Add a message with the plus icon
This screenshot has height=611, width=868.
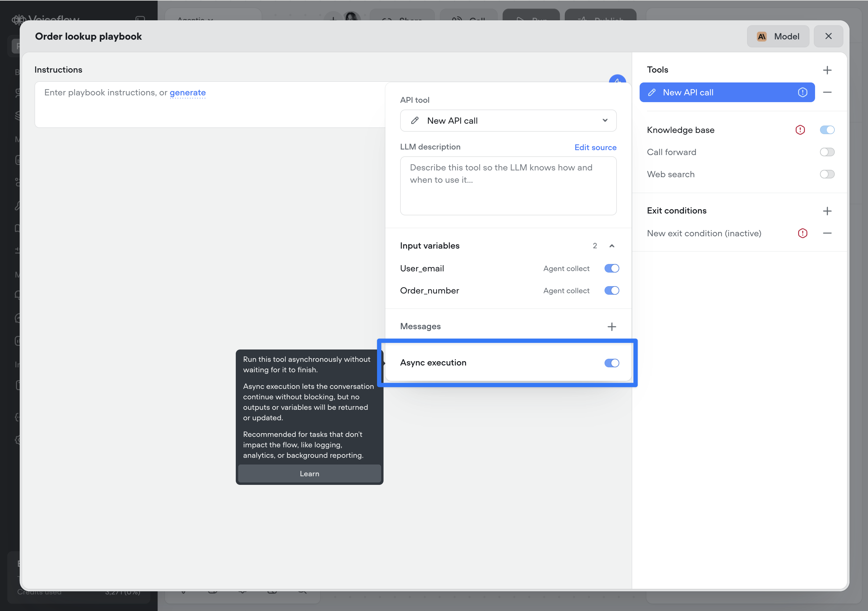pyautogui.click(x=611, y=326)
